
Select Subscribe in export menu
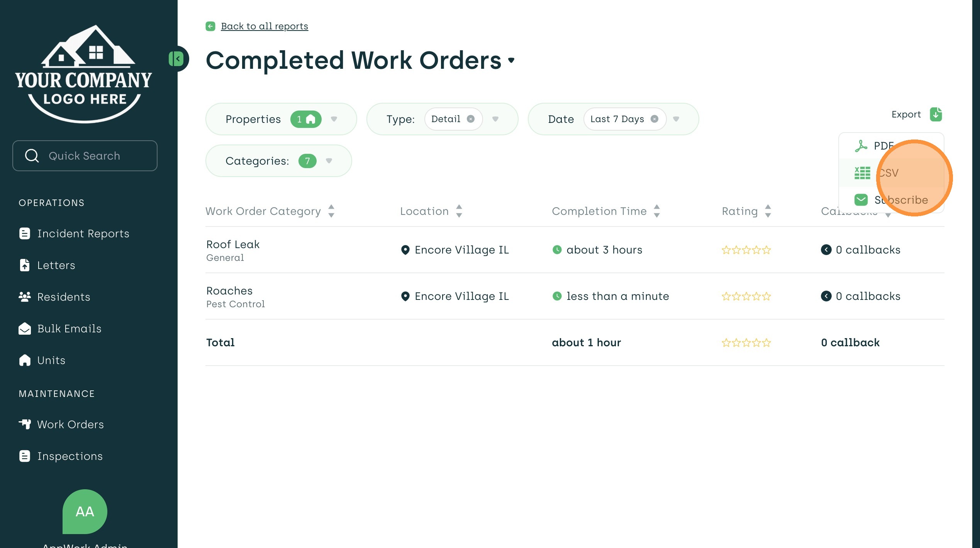click(x=900, y=200)
